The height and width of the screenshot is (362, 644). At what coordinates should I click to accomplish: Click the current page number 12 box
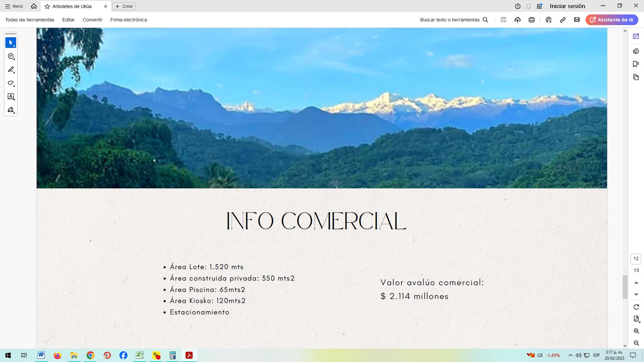pos(636,259)
